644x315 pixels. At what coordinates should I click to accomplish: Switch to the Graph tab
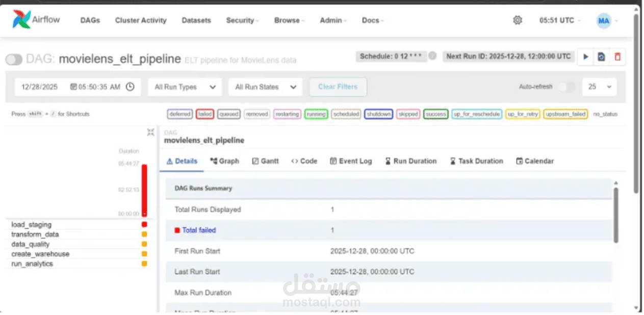(224, 161)
